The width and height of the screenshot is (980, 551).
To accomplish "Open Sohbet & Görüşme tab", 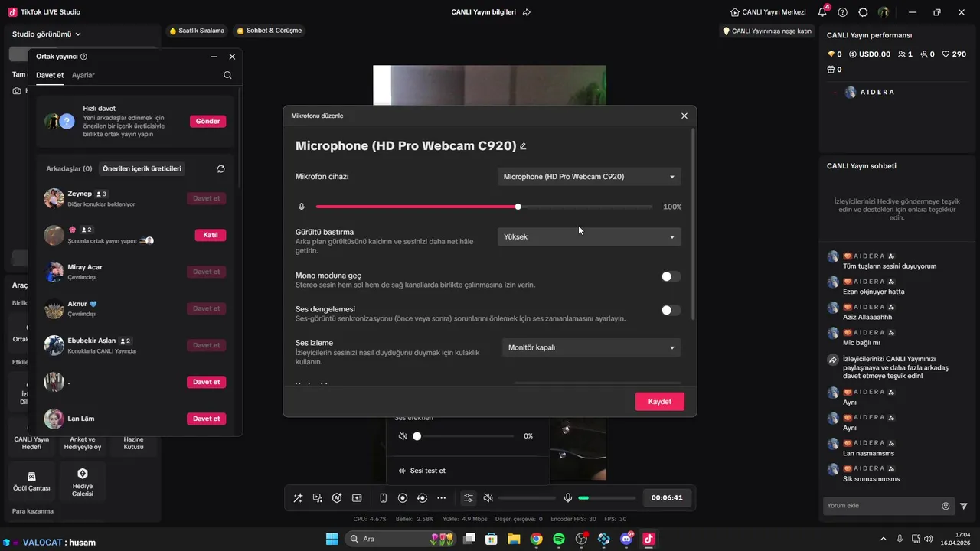I will coord(269,31).
